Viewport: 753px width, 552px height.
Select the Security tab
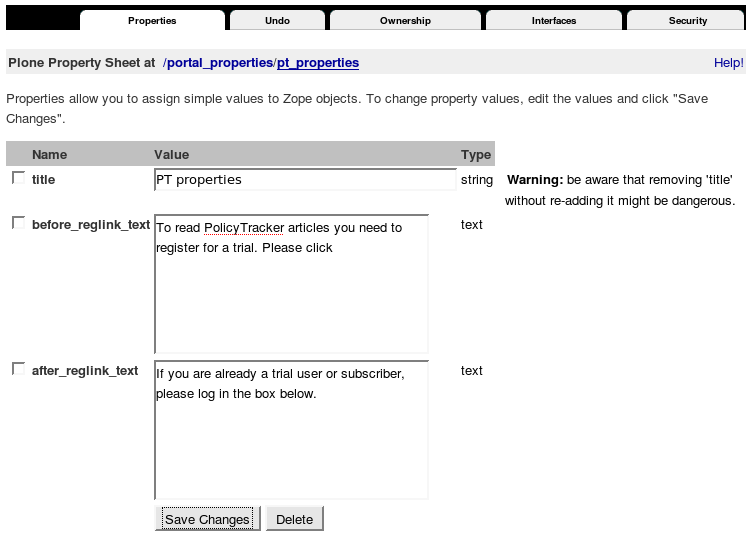point(687,20)
